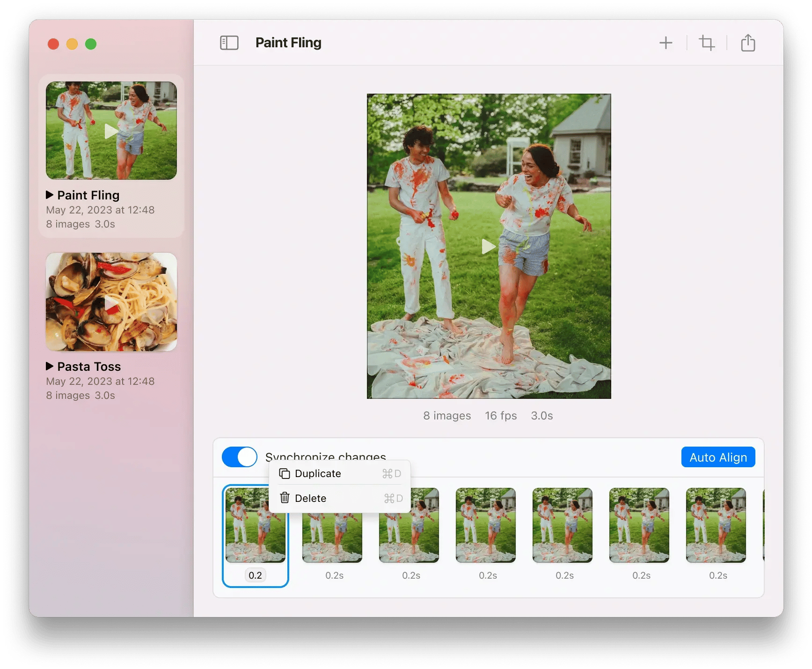The image size is (812, 669).
Task: Click the Paint Fling window title
Action: (x=288, y=43)
